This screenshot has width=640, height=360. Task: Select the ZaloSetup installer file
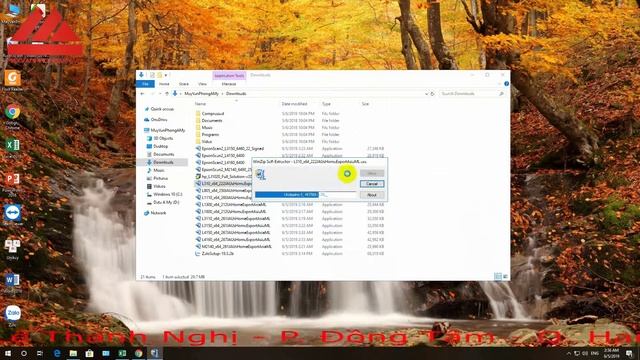pyautogui.click(x=218, y=253)
